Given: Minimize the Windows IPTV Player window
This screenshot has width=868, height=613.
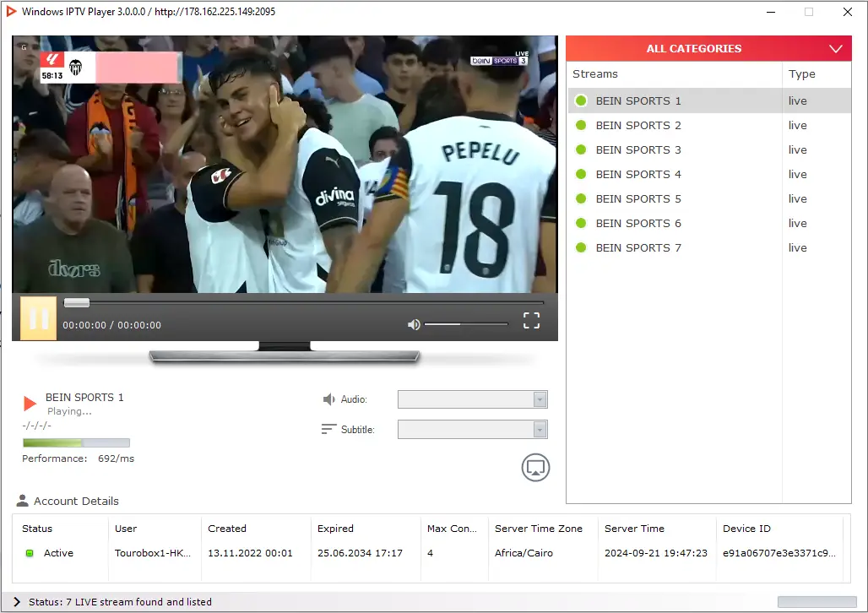Looking at the screenshot, I should click(771, 12).
